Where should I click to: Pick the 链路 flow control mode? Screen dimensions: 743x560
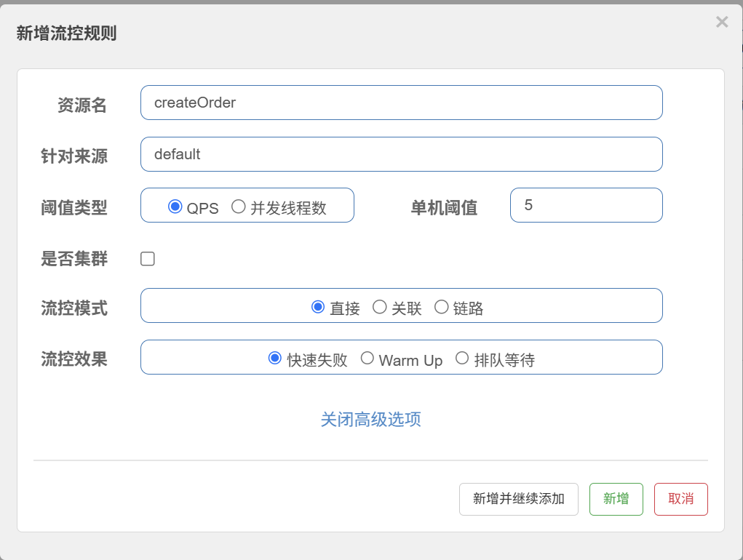click(x=441, y=307)
